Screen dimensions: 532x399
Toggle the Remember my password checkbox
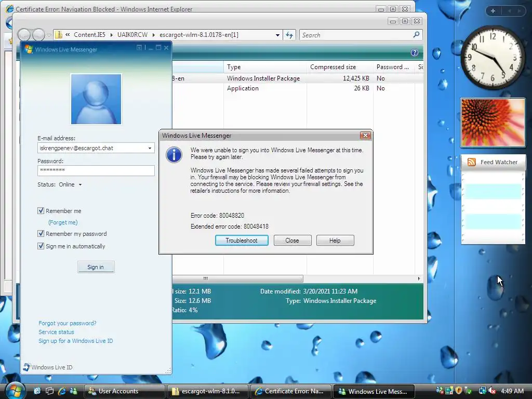pyautogui.click(x=41, y=233)
